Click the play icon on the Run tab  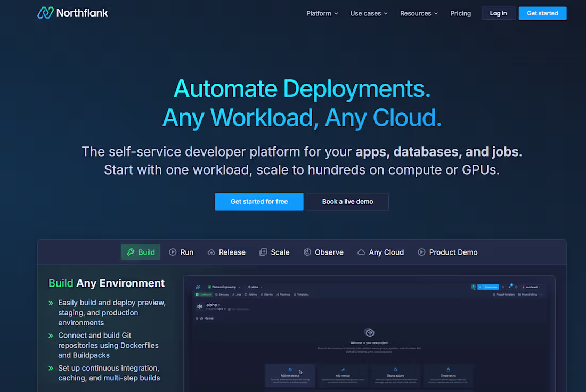coord(173,252)
